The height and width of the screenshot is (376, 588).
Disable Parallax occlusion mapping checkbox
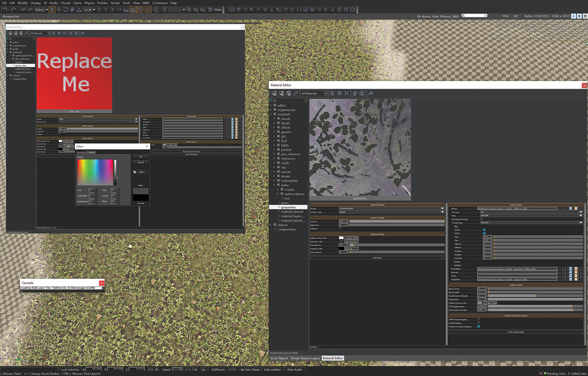pyautogui.click(x=479, y=326)
